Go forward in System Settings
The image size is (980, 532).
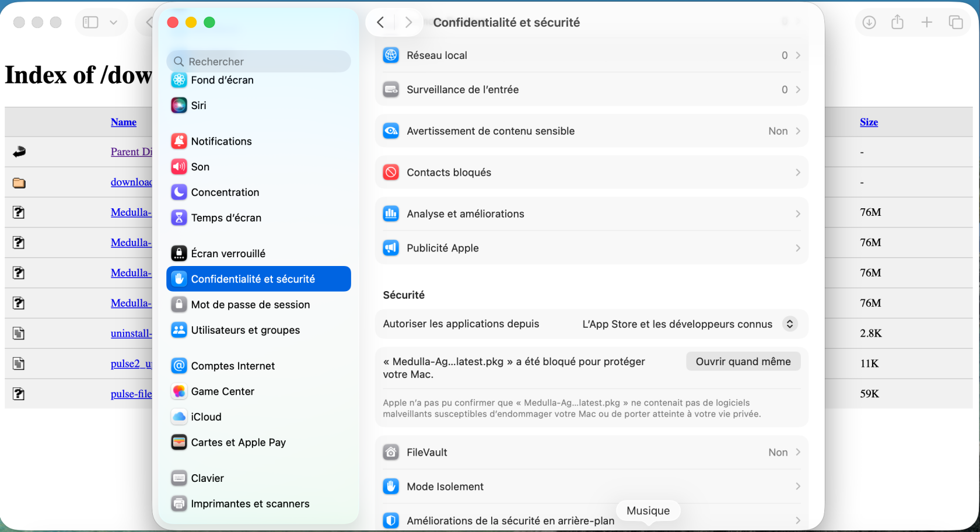click(408, 22)
